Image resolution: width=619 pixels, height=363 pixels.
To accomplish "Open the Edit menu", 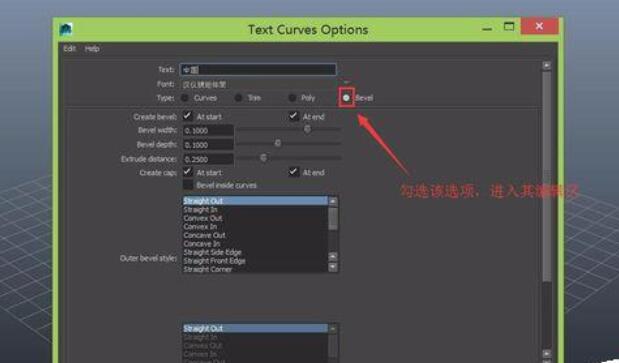I will (69, 49).
